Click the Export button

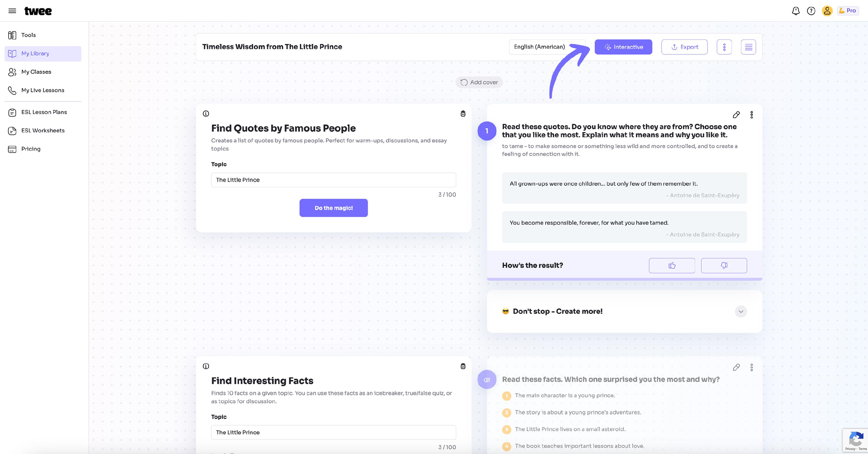click(684, 47)
